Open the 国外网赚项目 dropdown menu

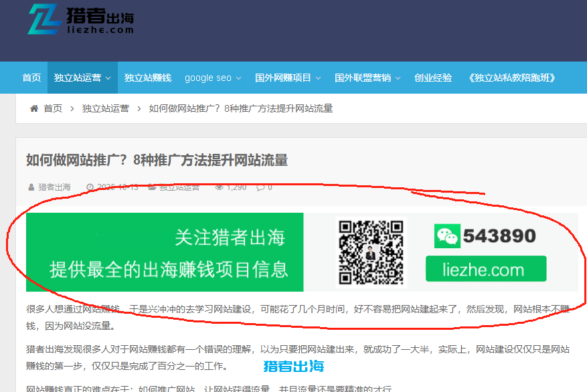[318, 78]
